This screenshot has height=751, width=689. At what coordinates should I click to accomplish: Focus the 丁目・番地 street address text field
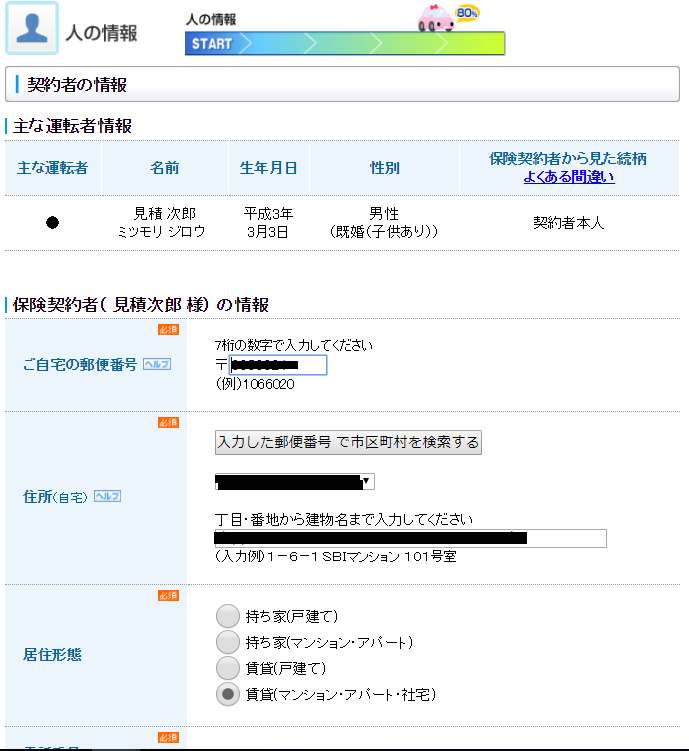pos(410,538)
